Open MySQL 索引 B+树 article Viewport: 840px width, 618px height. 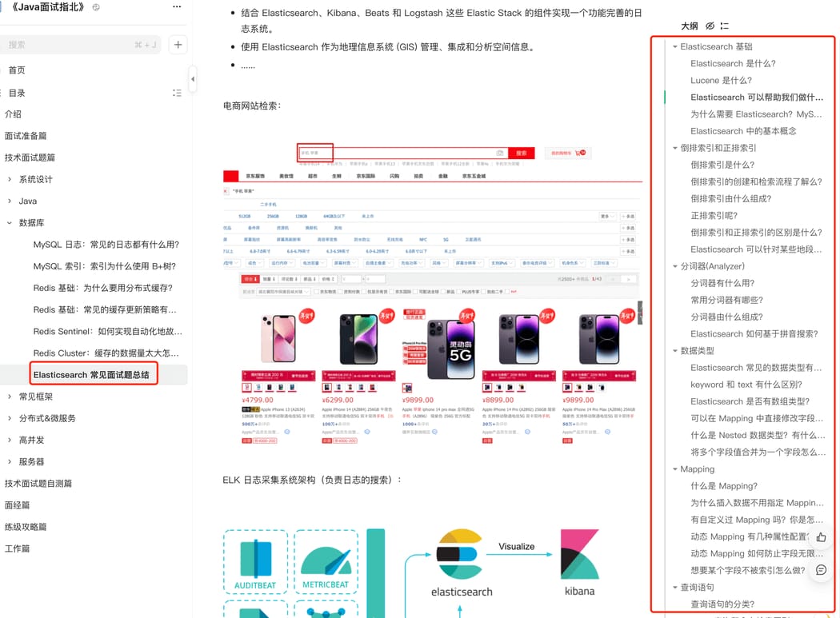(105, 266)
